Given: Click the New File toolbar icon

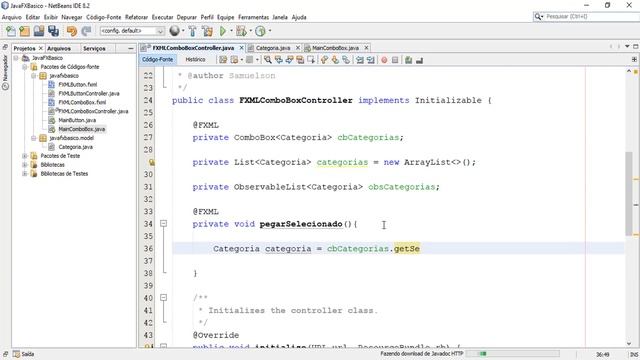Looking at the screenshot, I should pos(11,31).
